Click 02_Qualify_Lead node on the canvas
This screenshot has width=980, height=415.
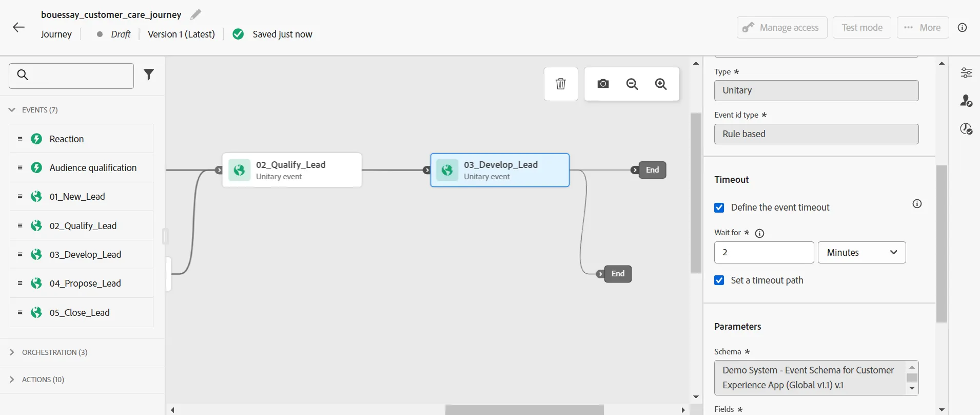(292, 170)
